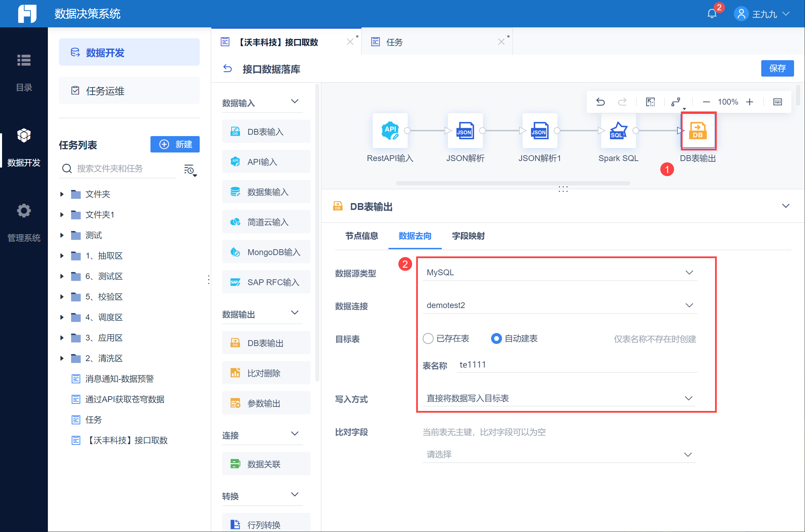Collapse the 数据输入 section
The height and width of the screenshot is (532, 805).
[x=294, y=102]
